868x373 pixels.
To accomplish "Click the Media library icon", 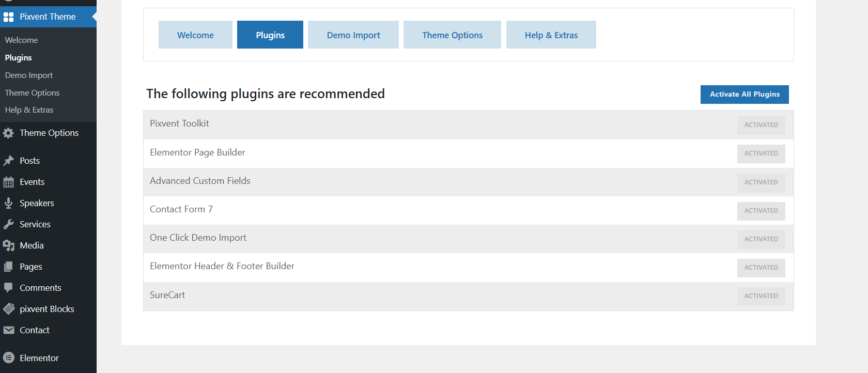I will tap(9, 245).
